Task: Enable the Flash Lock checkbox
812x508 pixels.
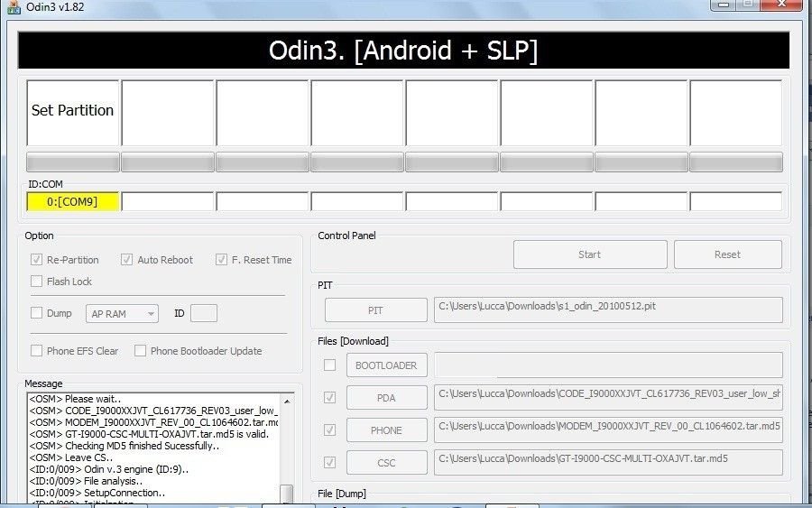Action: coord(36,282)
